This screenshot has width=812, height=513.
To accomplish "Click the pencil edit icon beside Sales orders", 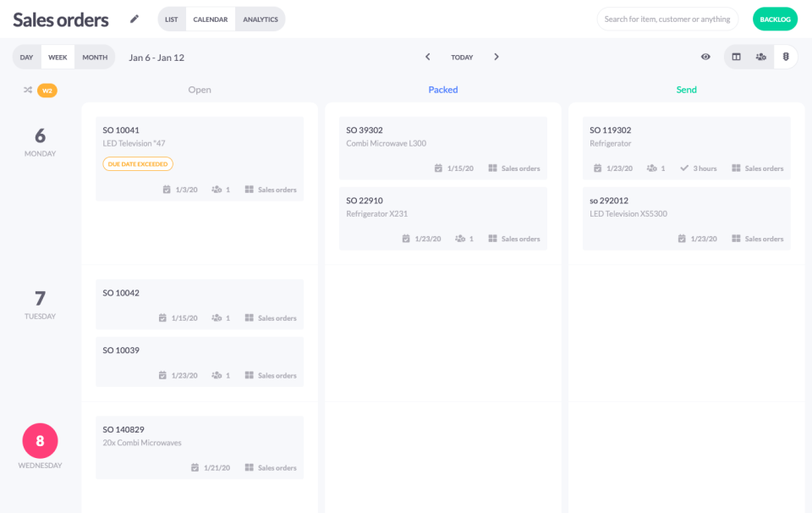I will point(134,19).
